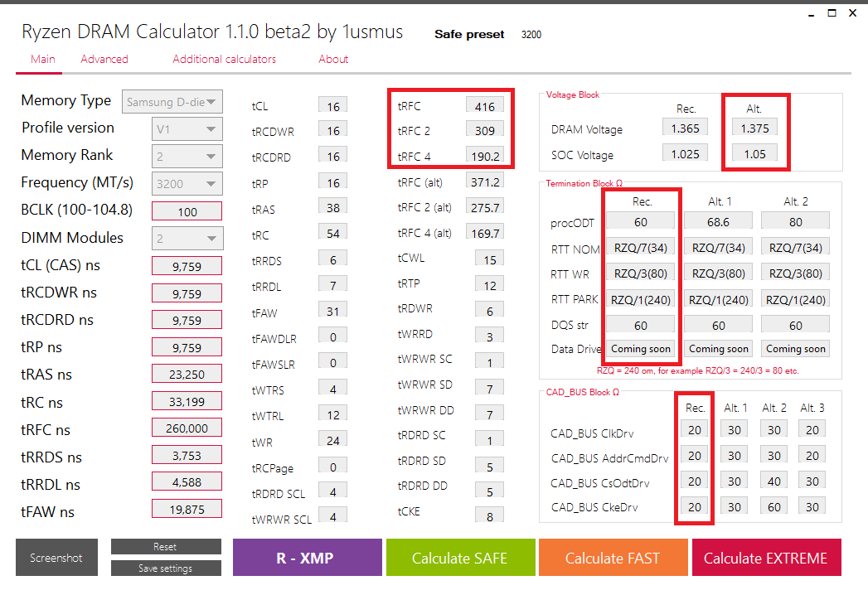Maximize the DRAM Calculator window
This screenshot has height=595, width=868.
(x=832, y=12)
